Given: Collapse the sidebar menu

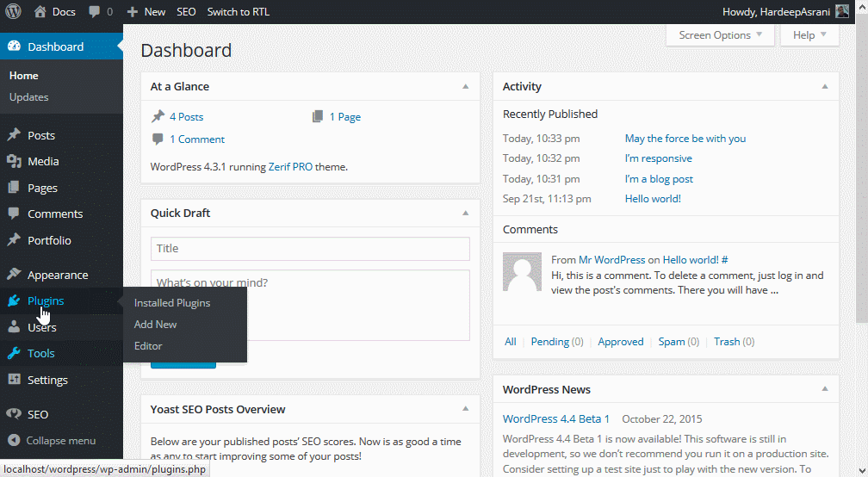Looking at the screenshot, I should 52,440.
